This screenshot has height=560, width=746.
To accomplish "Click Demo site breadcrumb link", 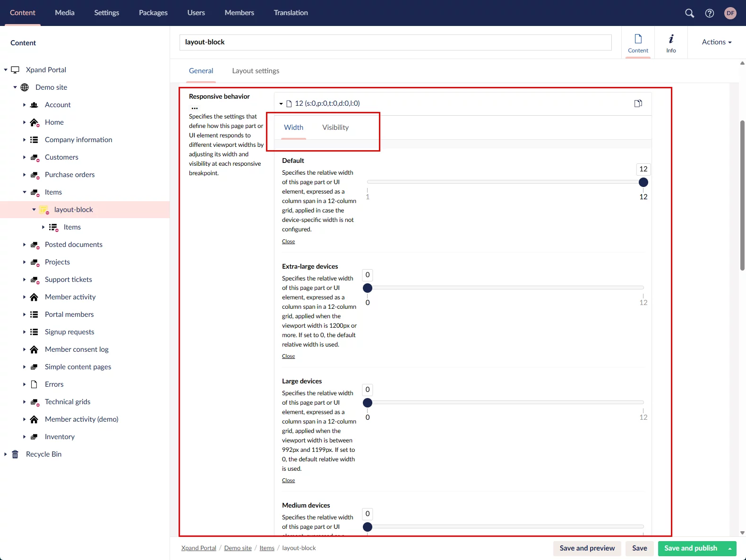I will [238, 548].
